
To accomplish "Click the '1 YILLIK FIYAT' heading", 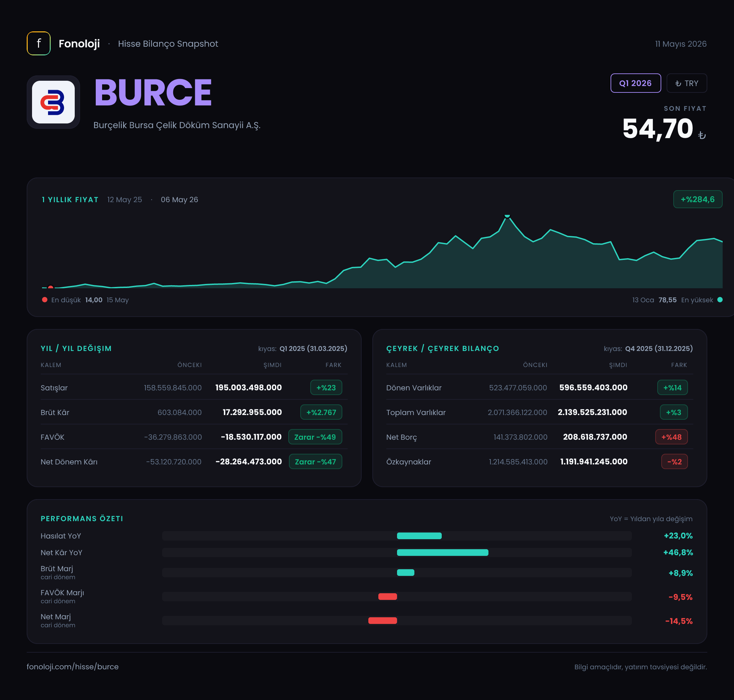I will pos(70,200).
